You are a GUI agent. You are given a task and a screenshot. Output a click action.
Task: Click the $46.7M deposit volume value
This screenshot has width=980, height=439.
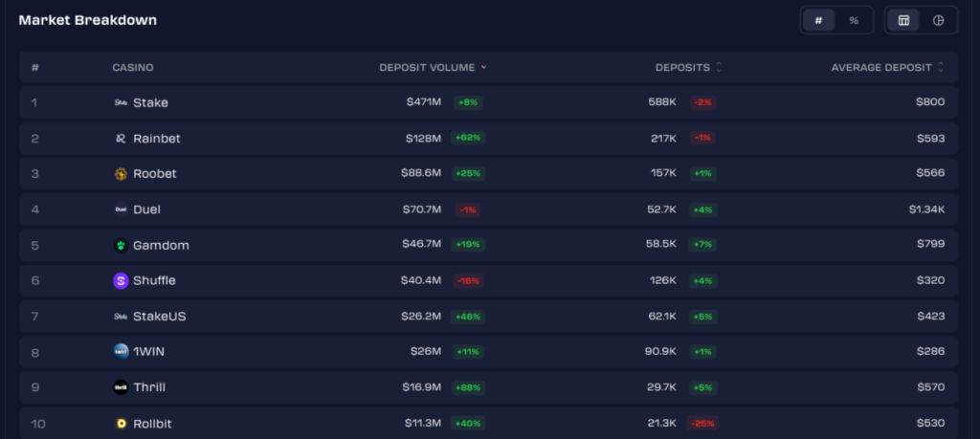[422, 245]
